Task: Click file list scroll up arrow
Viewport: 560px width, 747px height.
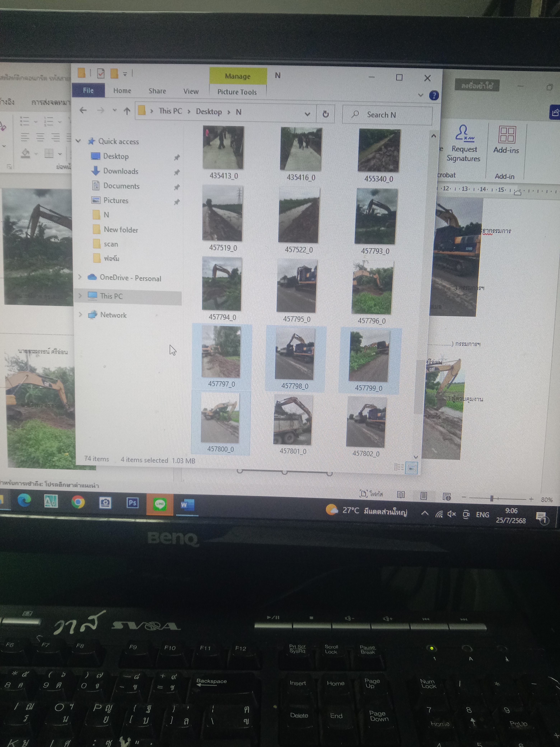Action: (434, 136)
